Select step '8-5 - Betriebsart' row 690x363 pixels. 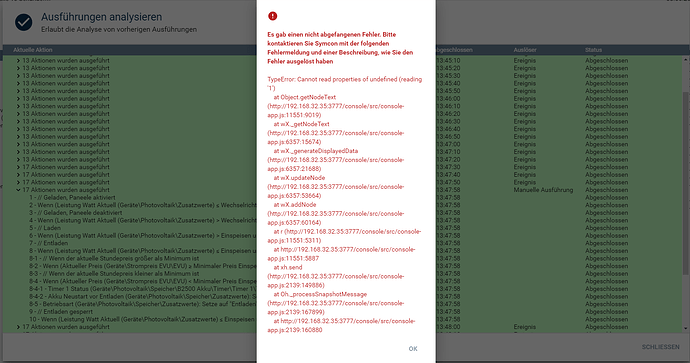pos(143,304)
